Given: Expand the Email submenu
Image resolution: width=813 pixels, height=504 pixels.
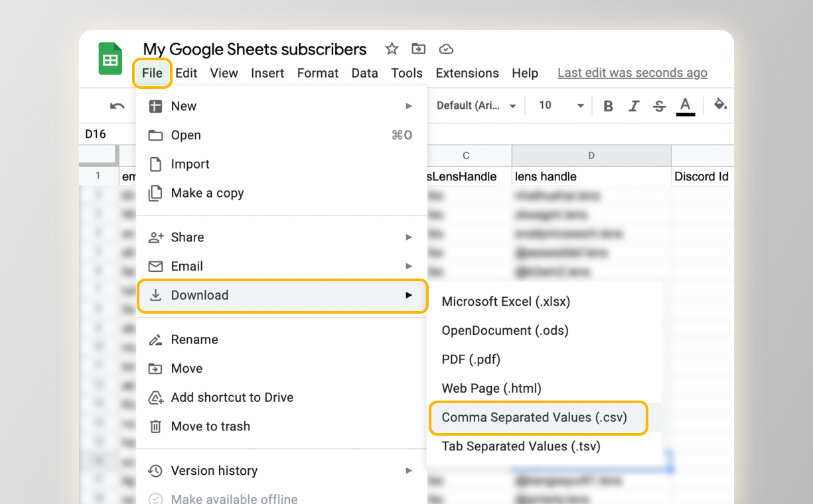Looking at the screenshot, I should (x=281, y=266).
